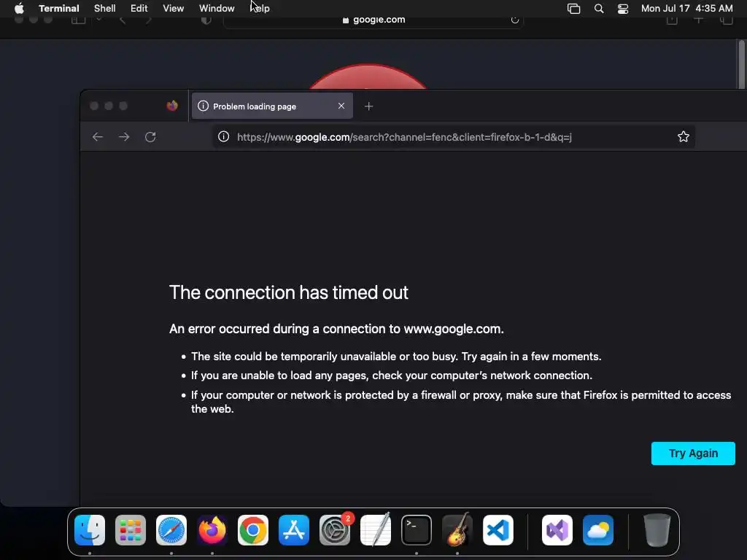Open Terminal from the Dock
This screenshot has width=747, height=560.
click(417, 530)
